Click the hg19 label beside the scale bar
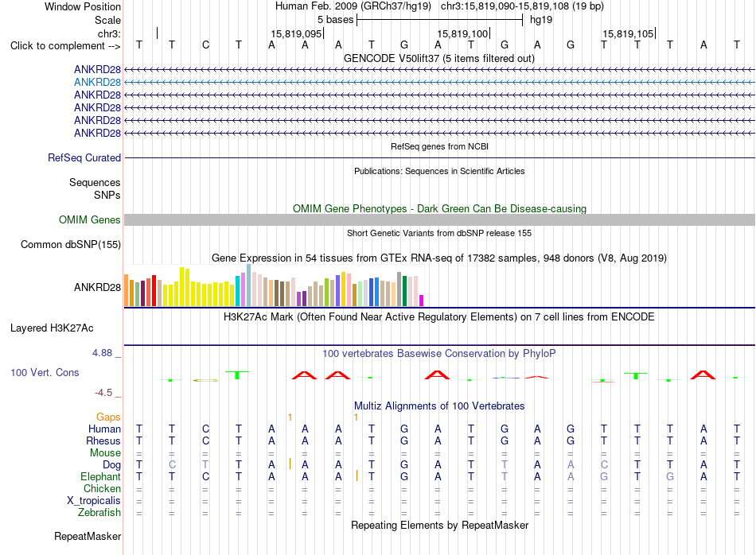 pos(541,20)
